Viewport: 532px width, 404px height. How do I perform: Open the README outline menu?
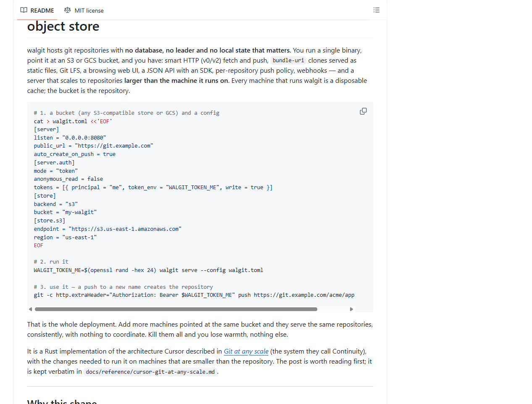377,10
